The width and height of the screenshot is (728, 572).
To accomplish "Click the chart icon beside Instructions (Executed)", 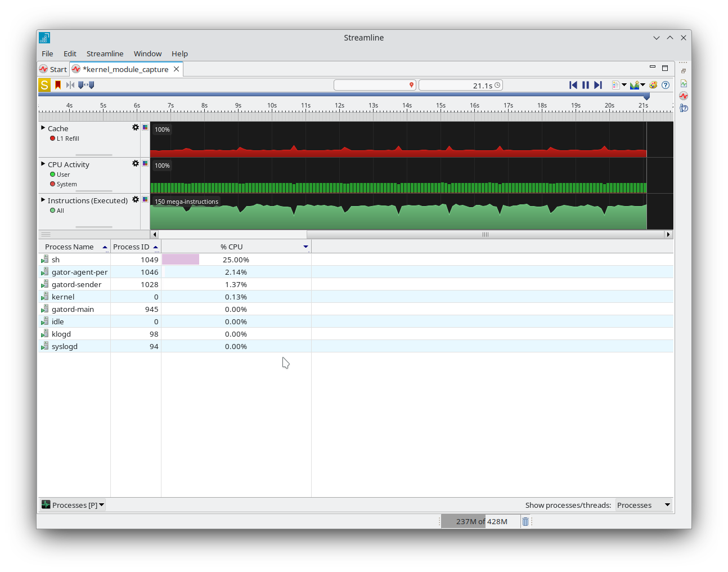I will point(145,199).
